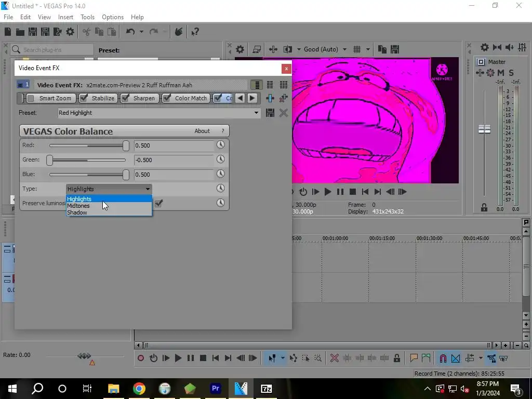Delete the preset with the X icon

(283, 113)
